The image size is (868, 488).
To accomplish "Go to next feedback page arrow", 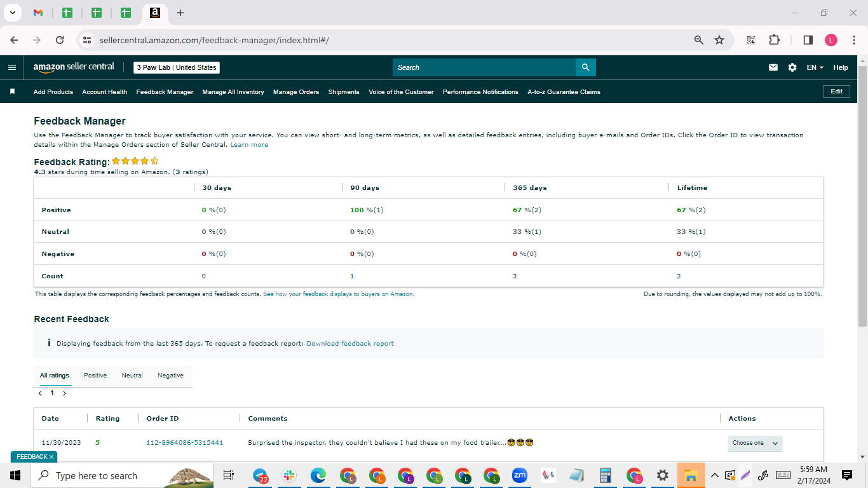I will coord(64,393).
